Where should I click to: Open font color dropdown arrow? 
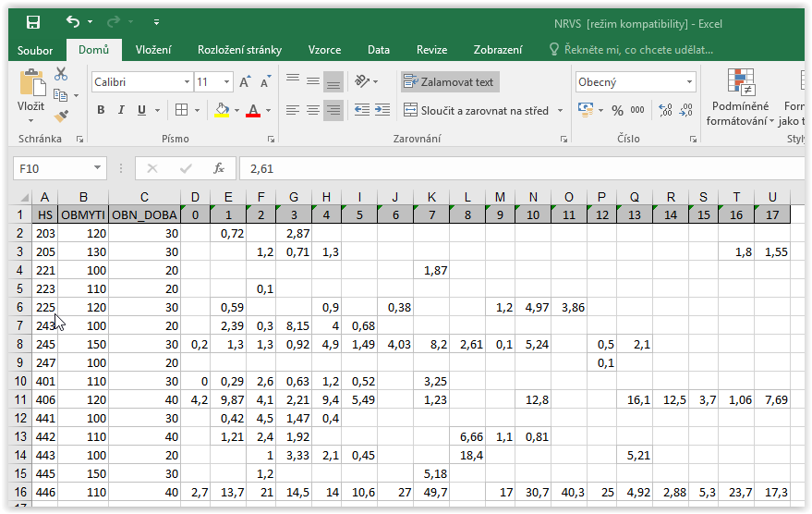268,110
